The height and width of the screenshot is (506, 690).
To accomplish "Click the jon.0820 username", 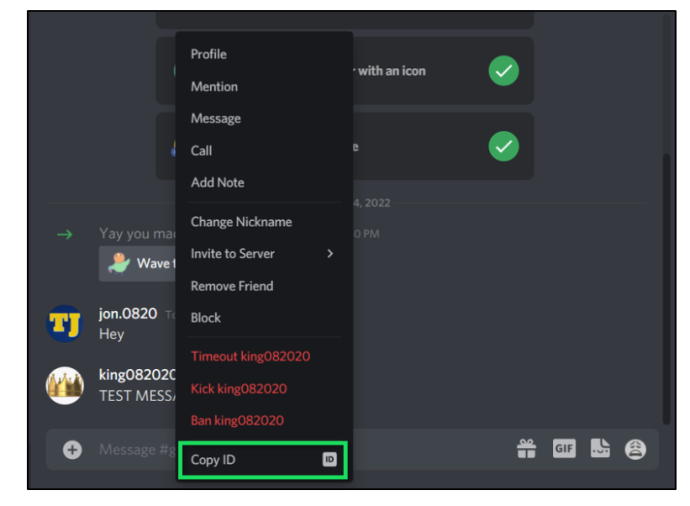I will [128, 313].
